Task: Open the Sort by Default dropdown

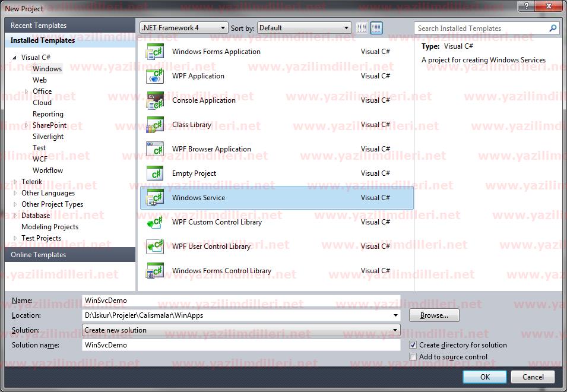Action: 304,28
